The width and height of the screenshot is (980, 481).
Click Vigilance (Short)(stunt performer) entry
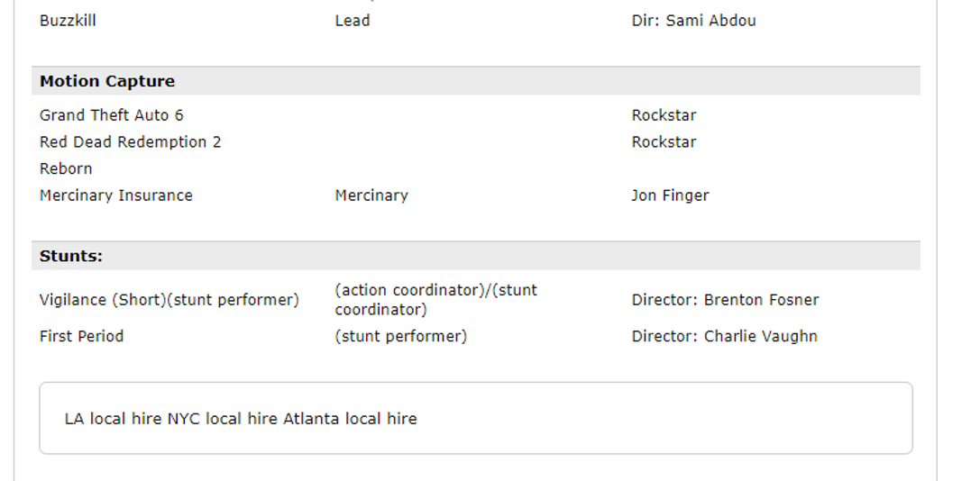(169, 301)
